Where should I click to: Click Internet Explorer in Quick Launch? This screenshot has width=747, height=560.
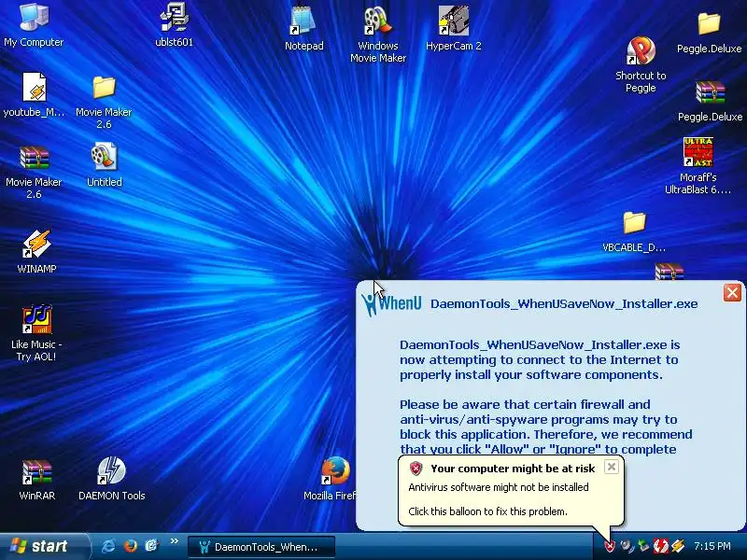pos(108,546)
